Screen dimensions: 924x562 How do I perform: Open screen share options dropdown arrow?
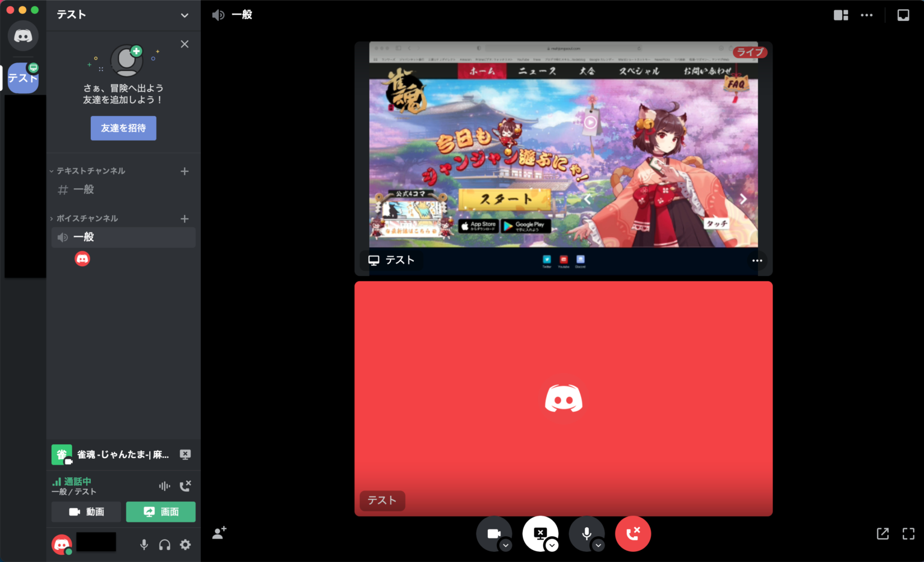[x=552, y=545]
